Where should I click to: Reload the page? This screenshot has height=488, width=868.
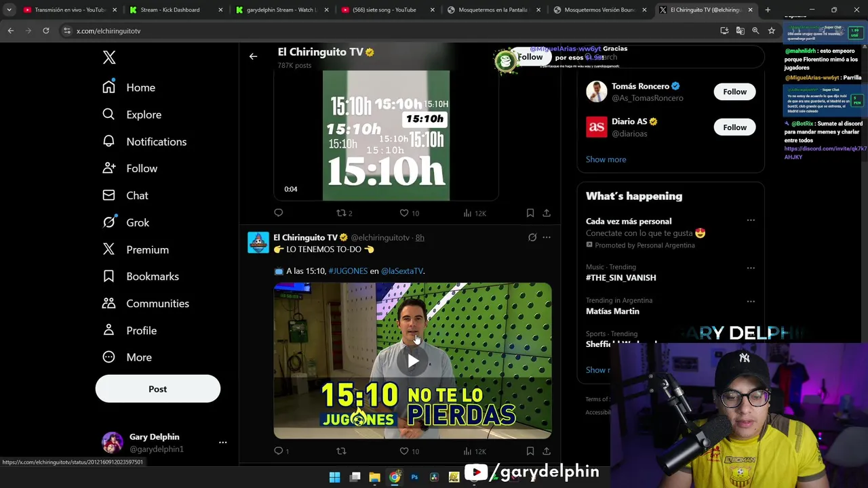point(45,30)
